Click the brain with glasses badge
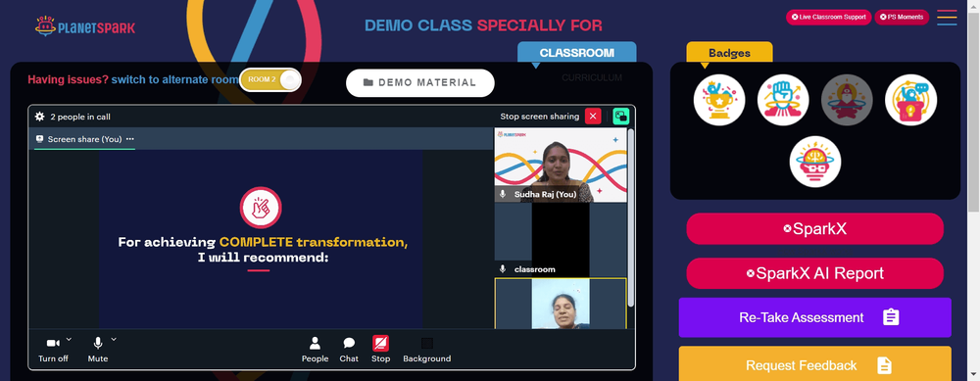Viewport: 980px width, 381px height. pyautogui.click(x=815, y=162)
